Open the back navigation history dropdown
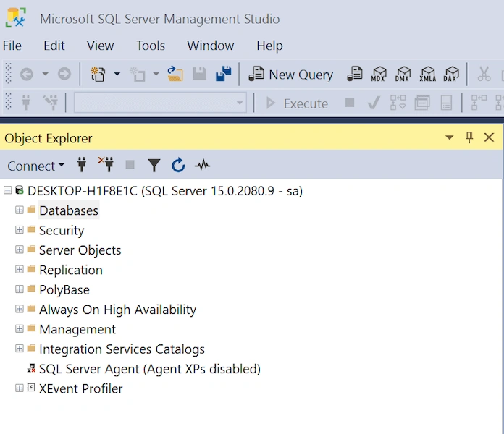The image size is (504, 434). click(x=46, y=75)
